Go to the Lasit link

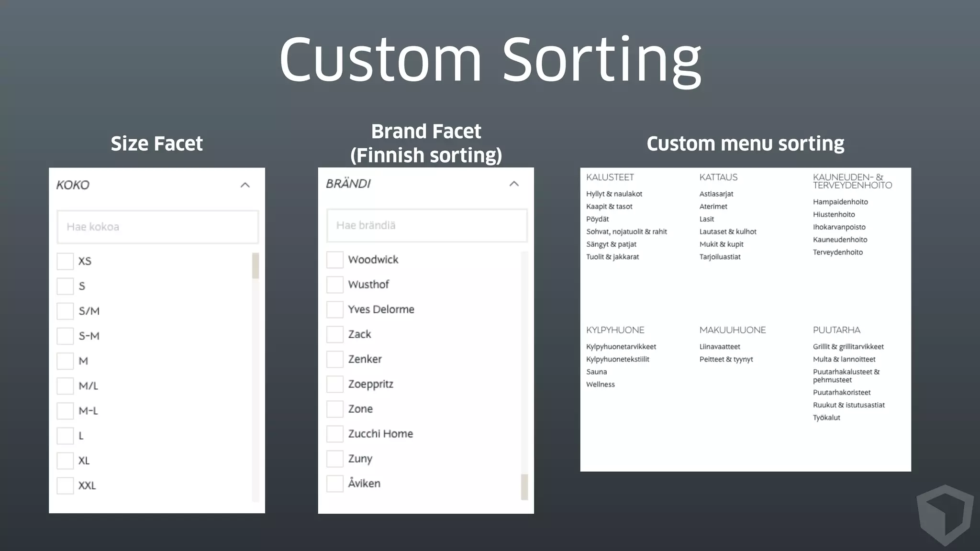pyautogui.click(x=707, y=219)
